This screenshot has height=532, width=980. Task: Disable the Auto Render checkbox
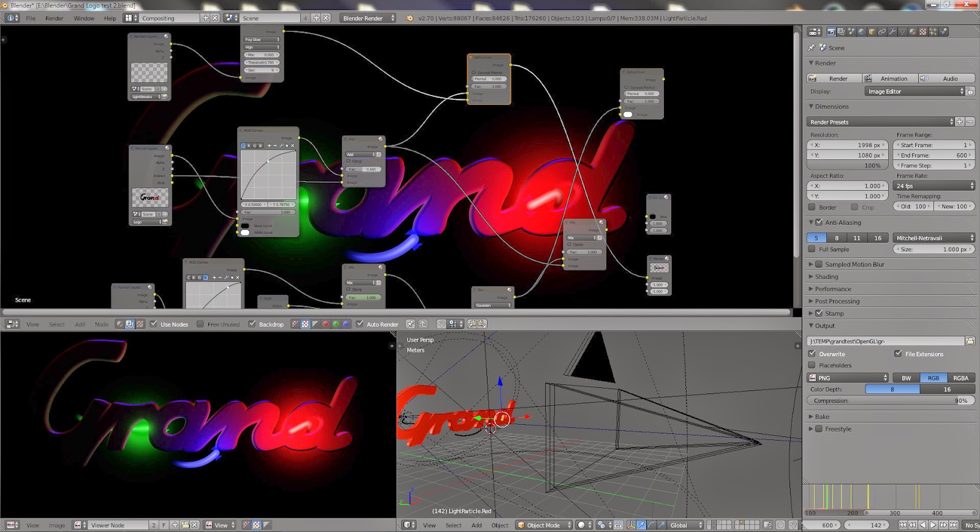360,324
